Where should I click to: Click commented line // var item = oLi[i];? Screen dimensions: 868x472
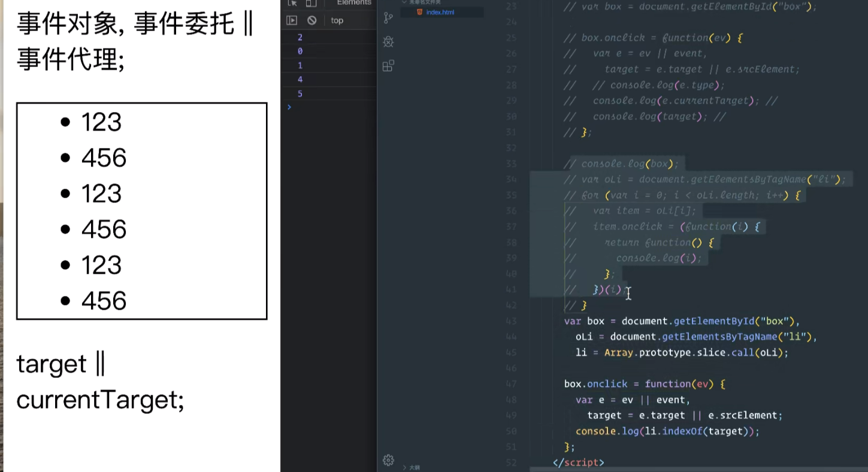tap(631, 210)
